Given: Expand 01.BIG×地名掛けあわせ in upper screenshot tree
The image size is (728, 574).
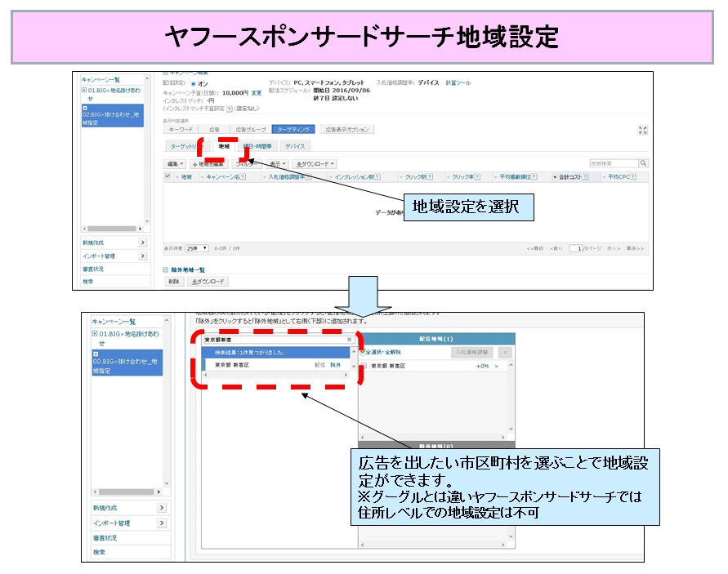Looking at the screenshot, I should (x=84, y=90).
